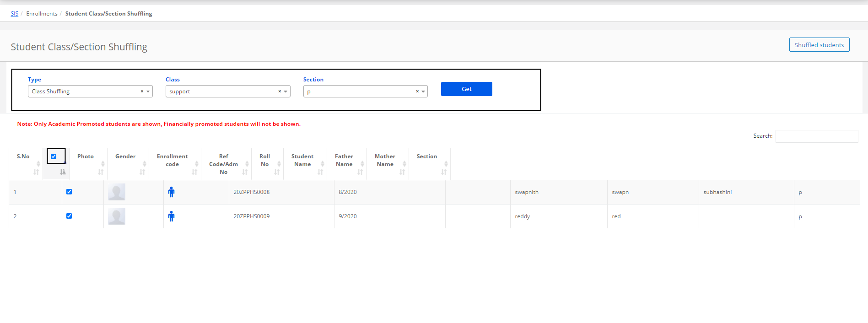This screenshot has height=323, width=868.
Task: Toggle the select-all header checkbox
Action: pos(54,156)
